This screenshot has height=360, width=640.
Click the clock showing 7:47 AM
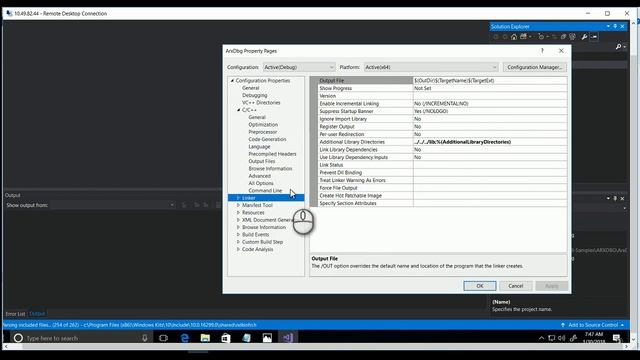[x=593, y=334]
